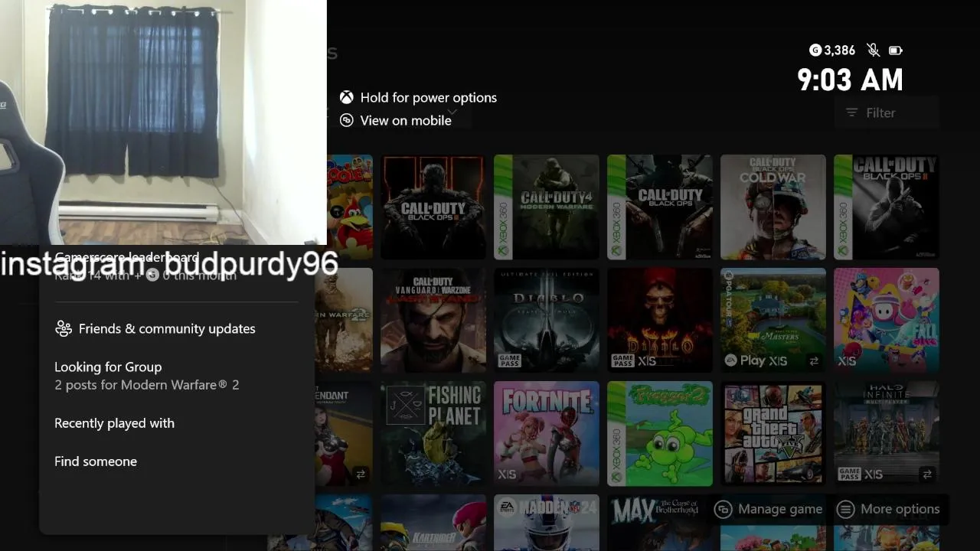Select EA PGA Tour Masters tile
Image resolution: width=980 pixels, height=551 pixels.
point(773,321)
